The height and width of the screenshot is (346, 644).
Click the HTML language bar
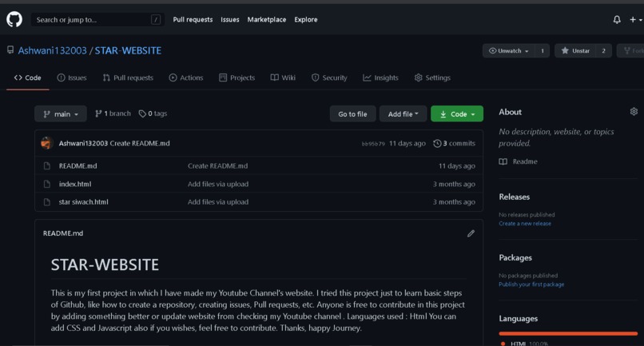(x=568, y=334)
